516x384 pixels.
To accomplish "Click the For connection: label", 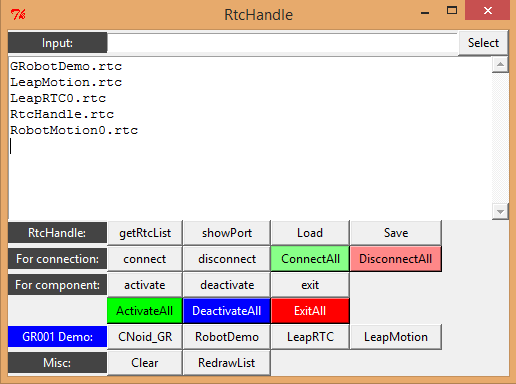I will (57, 259).
